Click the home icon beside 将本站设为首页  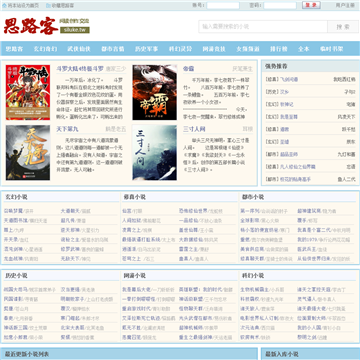[4, 5]
